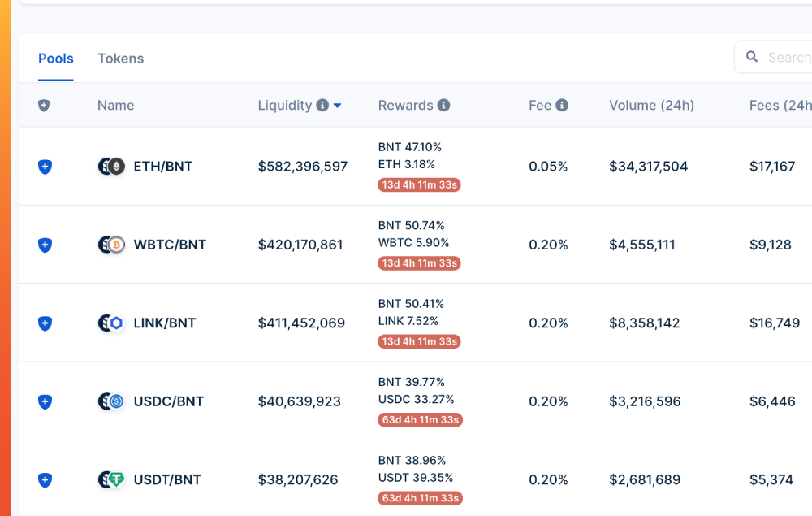This screenshot has width=812, height=516.
Task: Open the LINK/BNT pool name
Action: coord(165,323)
